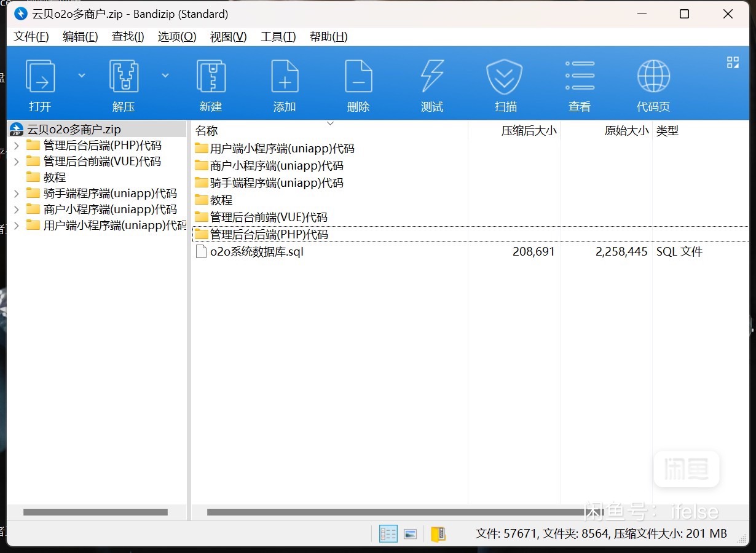Click the tree panel horizontal scrollbar
This screenshot has width=756, height=553.
95,512
